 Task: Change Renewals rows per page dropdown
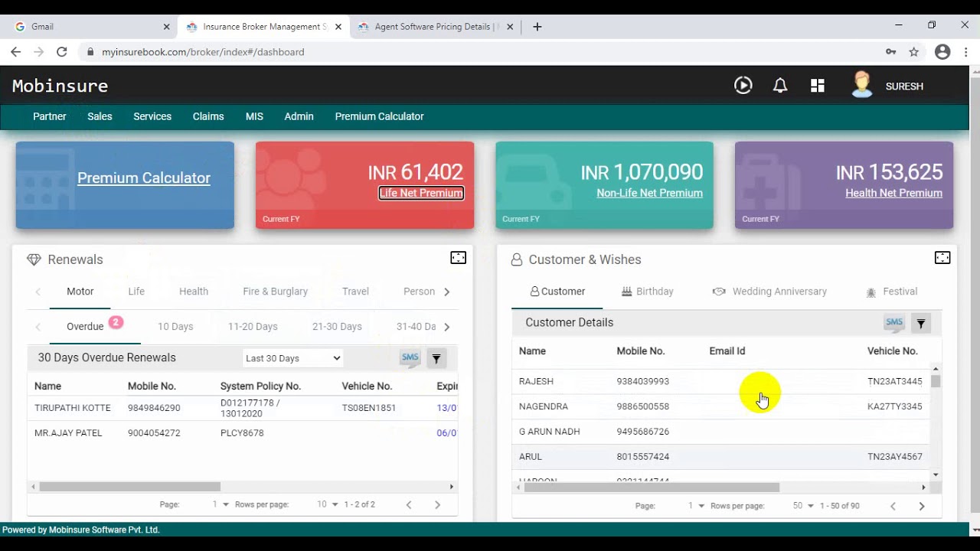point(327,504)
